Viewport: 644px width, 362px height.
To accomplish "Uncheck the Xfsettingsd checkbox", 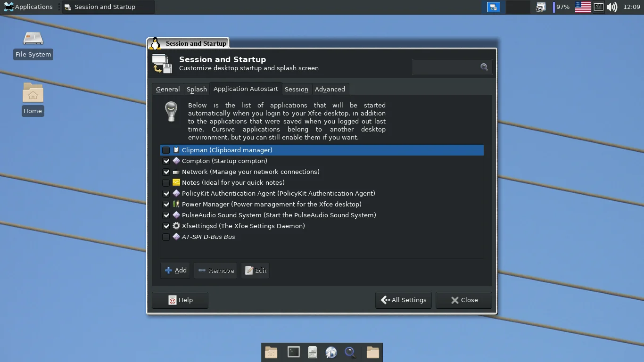I will coord(166,226).
